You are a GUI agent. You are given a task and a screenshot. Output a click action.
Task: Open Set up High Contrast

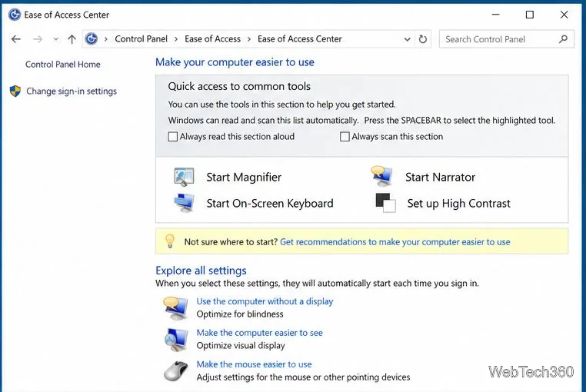pyautogui.click(x=458, y=203)
